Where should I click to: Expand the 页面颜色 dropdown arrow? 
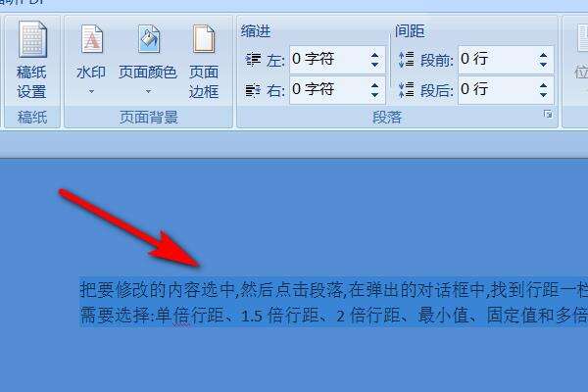click(x=149, y=91)
